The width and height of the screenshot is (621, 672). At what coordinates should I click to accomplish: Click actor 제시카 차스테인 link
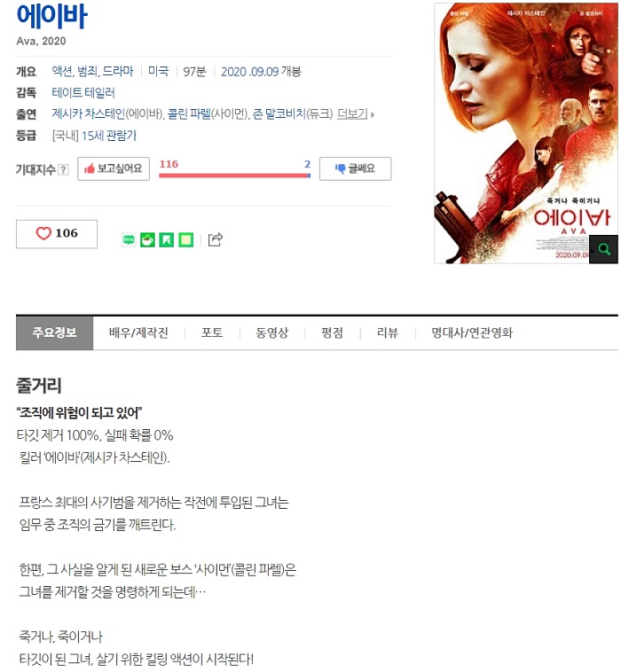pos(89,114)
